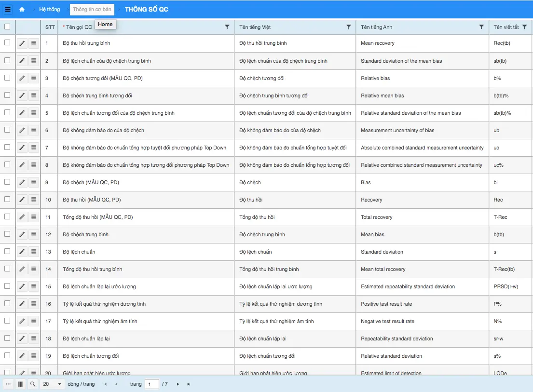The height and width of the screenshot is (392, 533).
Task: Toggle select-all checkbox in header
Action: [x=7, y=27]
